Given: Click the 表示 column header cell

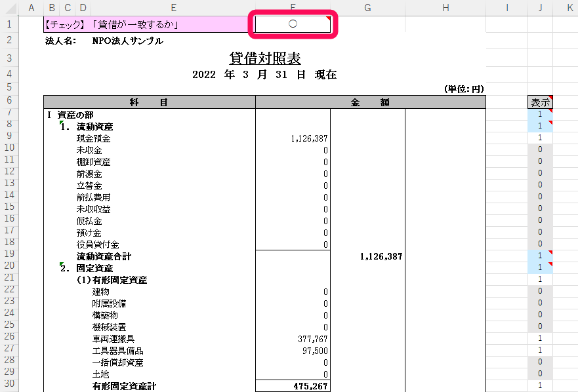Looking at the screenshot, I should click(x=540, y=102).
